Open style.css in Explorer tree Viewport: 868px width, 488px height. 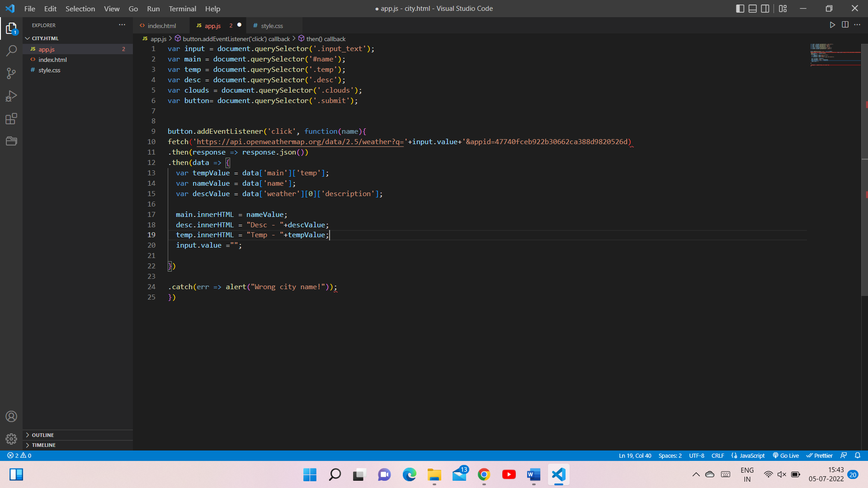[x=78, y=70]
